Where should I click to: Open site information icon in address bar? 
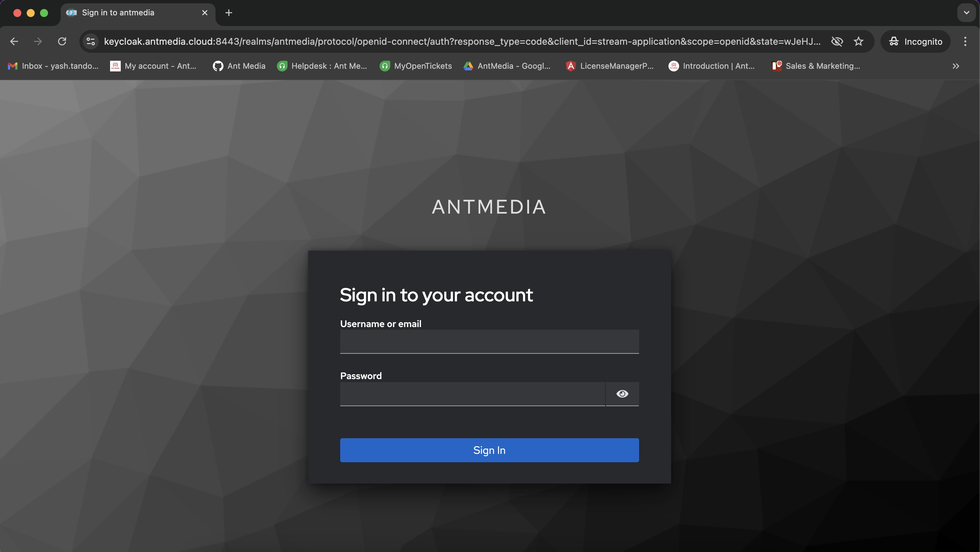click(90, 41)
